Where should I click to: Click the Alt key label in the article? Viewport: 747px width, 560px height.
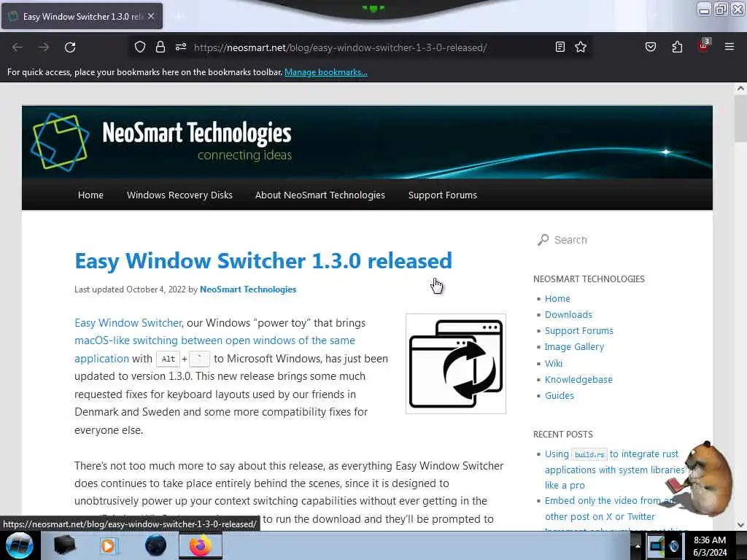point(169,359)
